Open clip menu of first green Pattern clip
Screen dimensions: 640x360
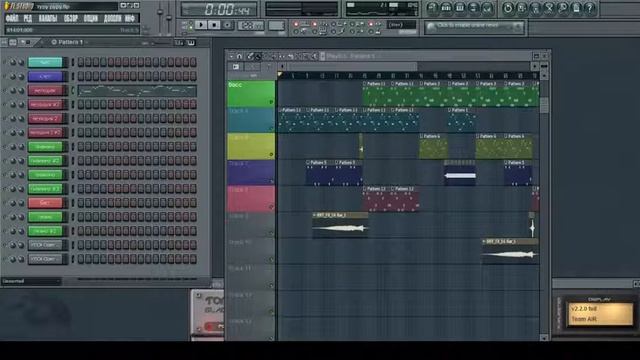click(364, 84)
